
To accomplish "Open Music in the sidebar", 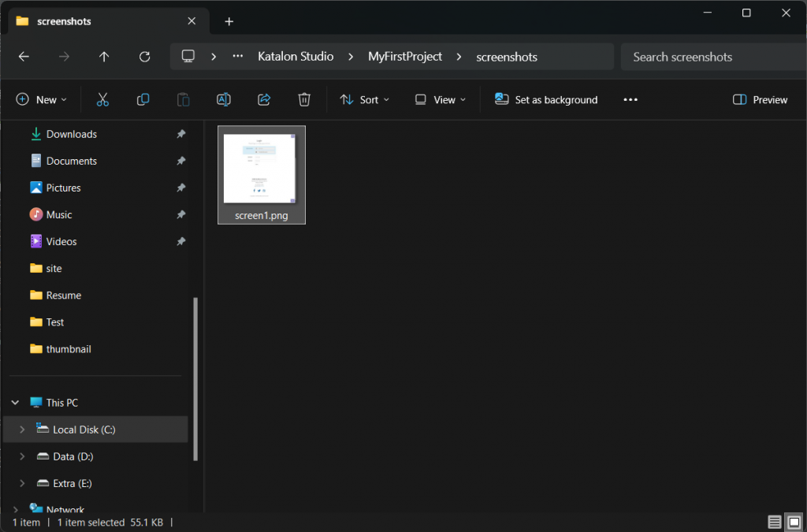I will coord(58,214).
